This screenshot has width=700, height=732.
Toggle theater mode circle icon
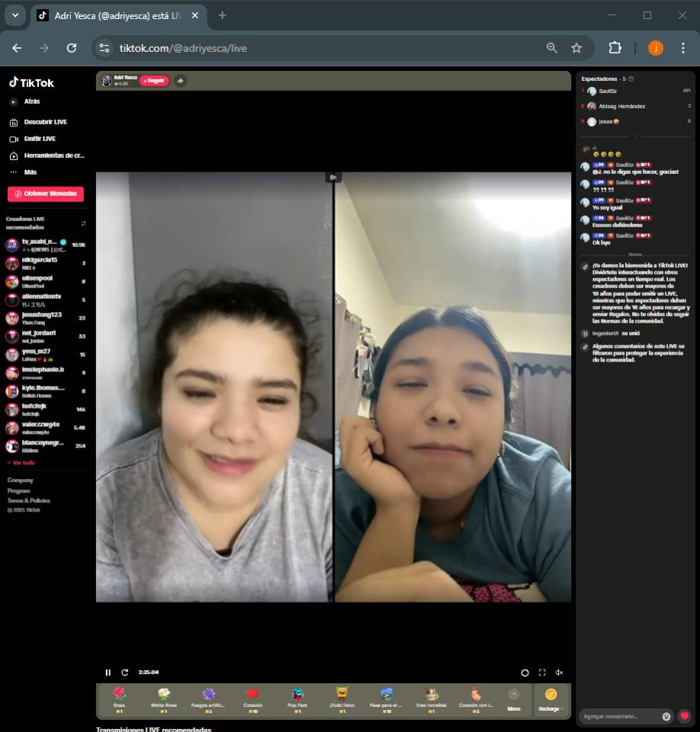[x=525, y=673]
